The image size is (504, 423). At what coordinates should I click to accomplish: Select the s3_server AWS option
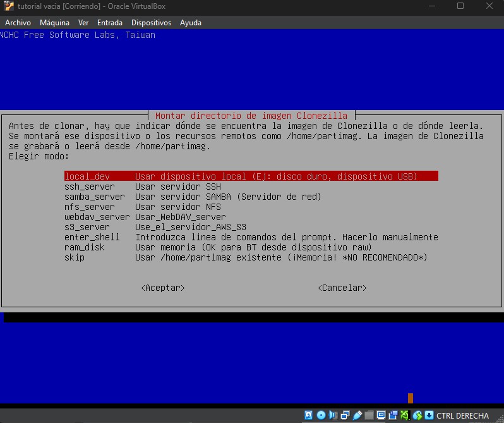coord(251,227)
